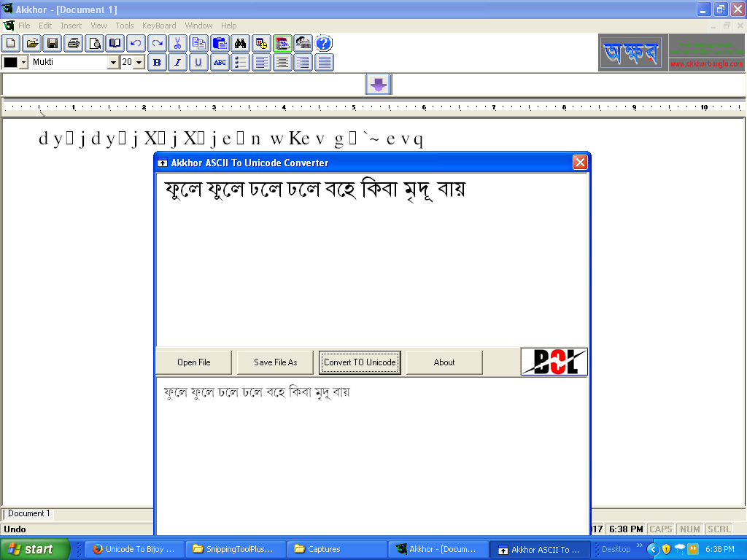Click the New document toolbar icon
Image resolution: width=747 pixels, height=560 pixels.
pyautogui.click(x=11, y=43)
